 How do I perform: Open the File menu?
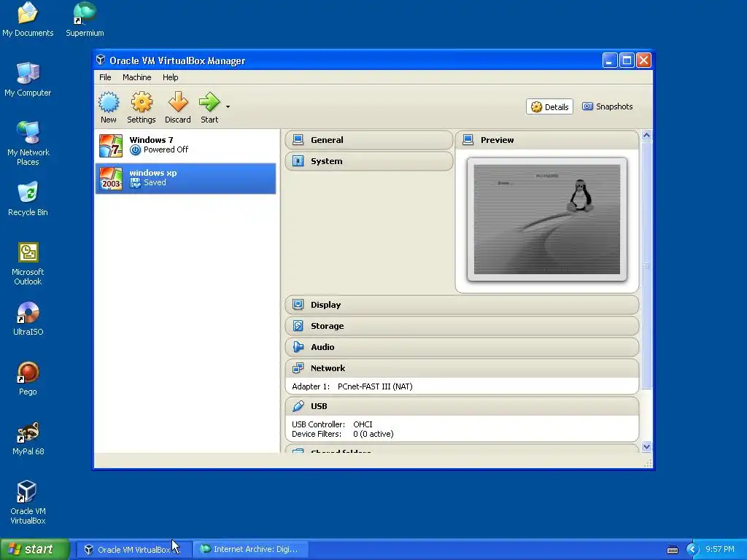pos(105,77)
